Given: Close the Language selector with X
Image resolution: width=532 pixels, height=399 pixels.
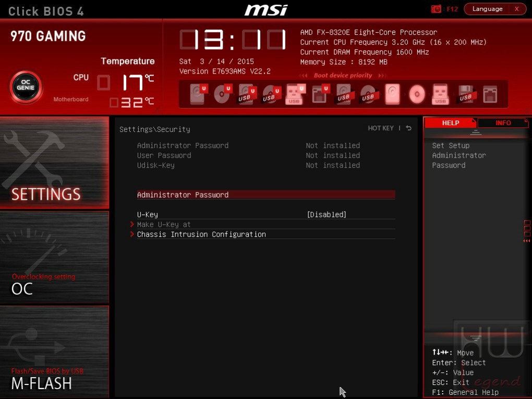Looking at the screenshot, I should pyautogui.click(x=517, y=9).
